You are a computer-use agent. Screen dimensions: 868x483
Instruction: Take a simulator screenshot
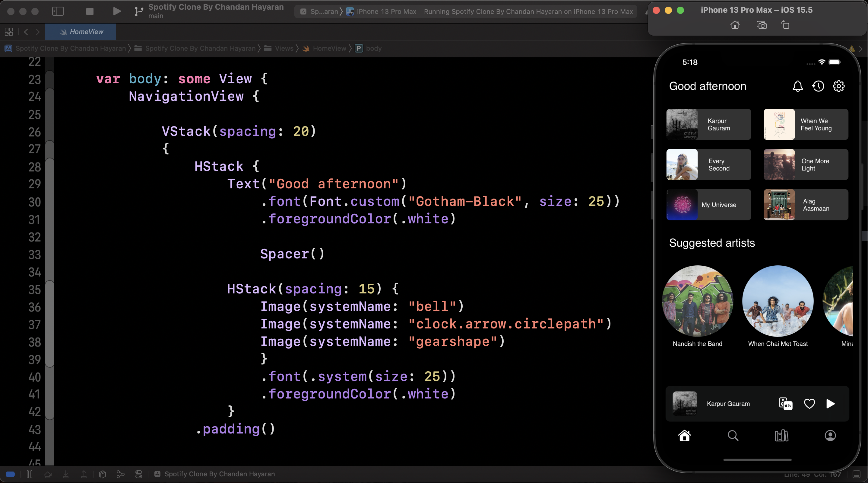pos(761,25)
